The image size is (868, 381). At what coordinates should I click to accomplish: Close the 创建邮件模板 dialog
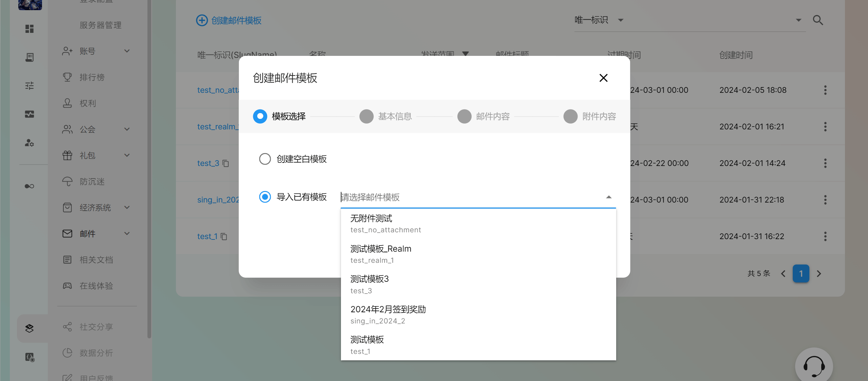point(603,78)
